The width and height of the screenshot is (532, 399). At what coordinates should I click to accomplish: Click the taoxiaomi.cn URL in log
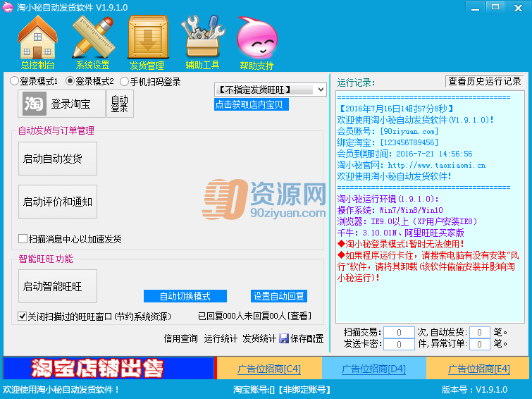[x=437, y=166]
